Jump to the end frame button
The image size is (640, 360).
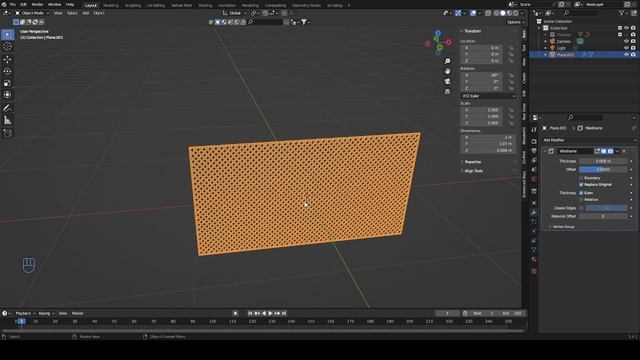click(284, 313)
